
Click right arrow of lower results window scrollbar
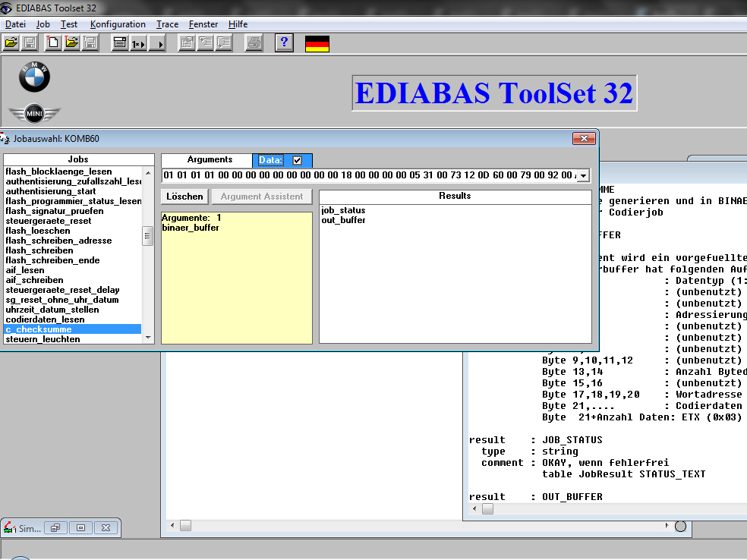(x=667, y=525)
